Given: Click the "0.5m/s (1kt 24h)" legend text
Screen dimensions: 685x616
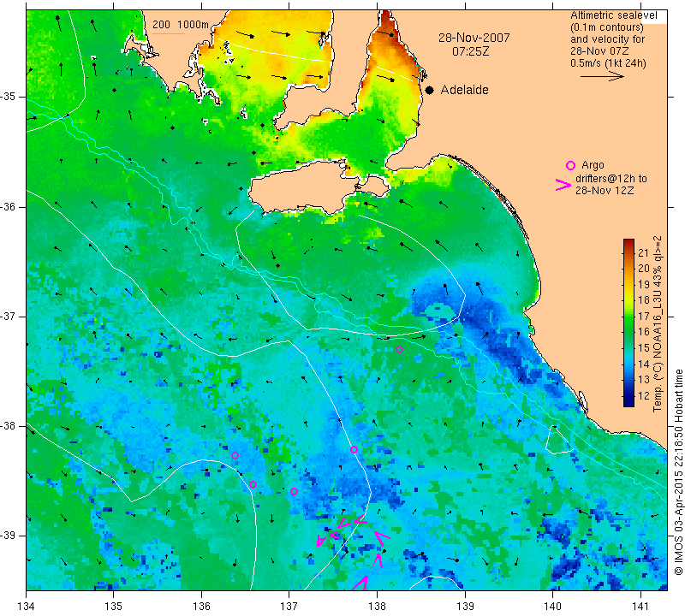Looking at the screenshot, I should point(608,63).
